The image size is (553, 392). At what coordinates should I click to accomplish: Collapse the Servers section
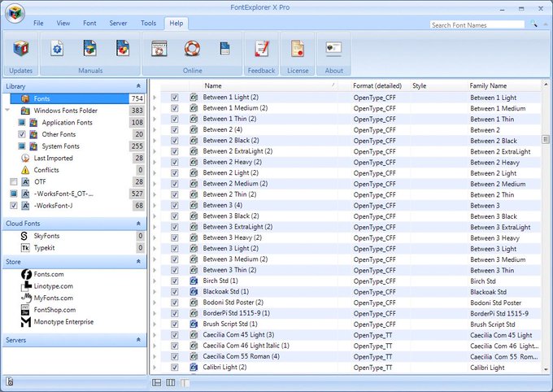click(138, 340)
